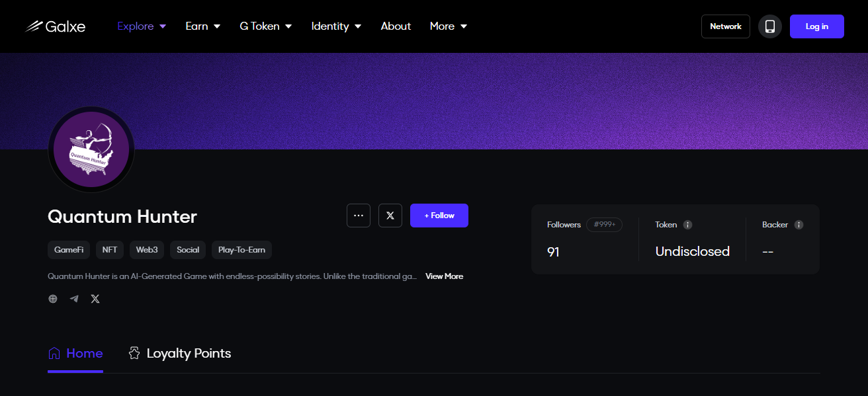
Task: Click the Home tab house icon
Action: (x=54, y=353)
